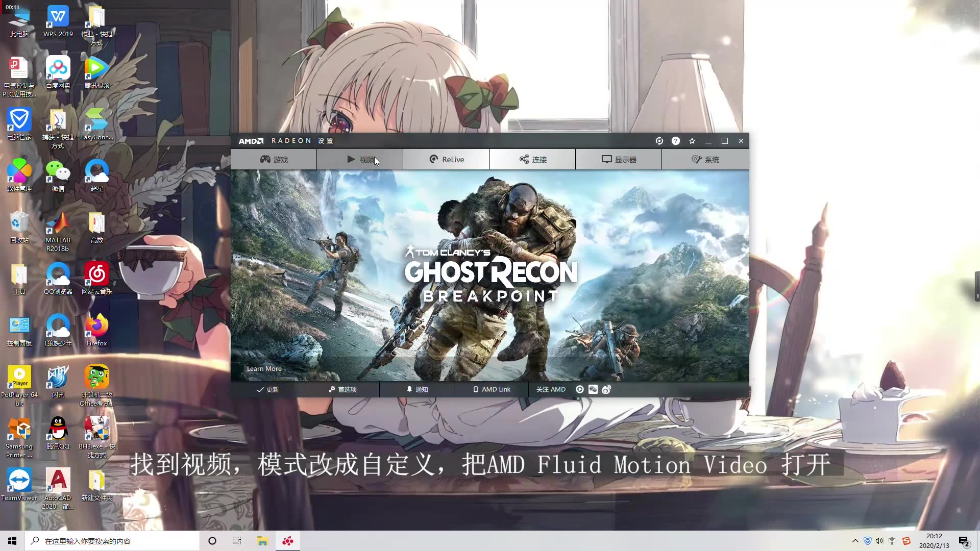Screen dimensions: 980x551
Task: Open File Explorer from the taskbar
Action: click(262, 540)
